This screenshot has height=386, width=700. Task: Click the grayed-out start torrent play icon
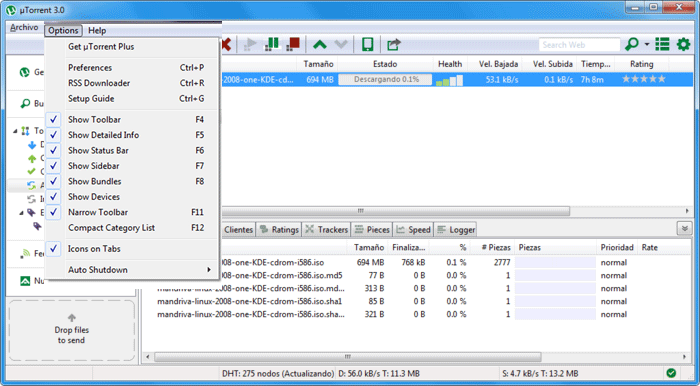250,44
